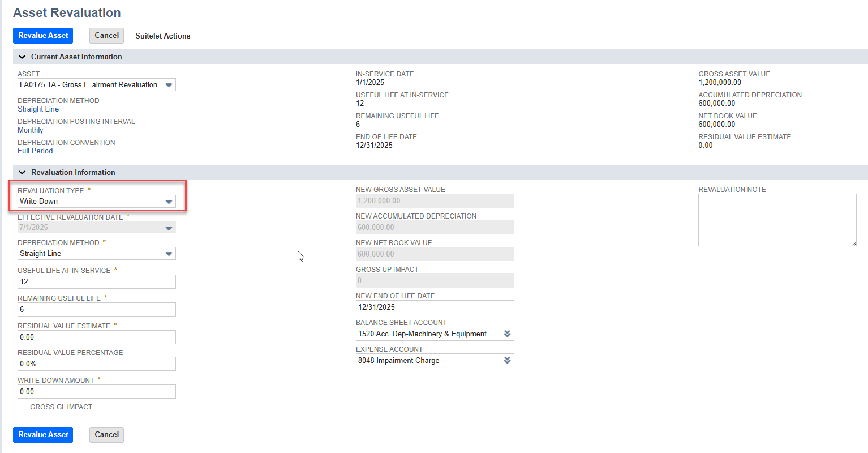Open the Depreciation Method dropdown arrow

[x=169, y=254]
